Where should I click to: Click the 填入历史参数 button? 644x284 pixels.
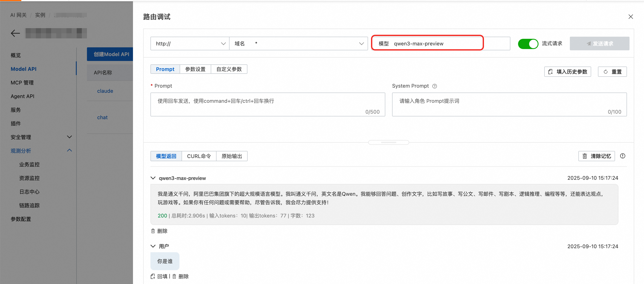tap(567, 72)
